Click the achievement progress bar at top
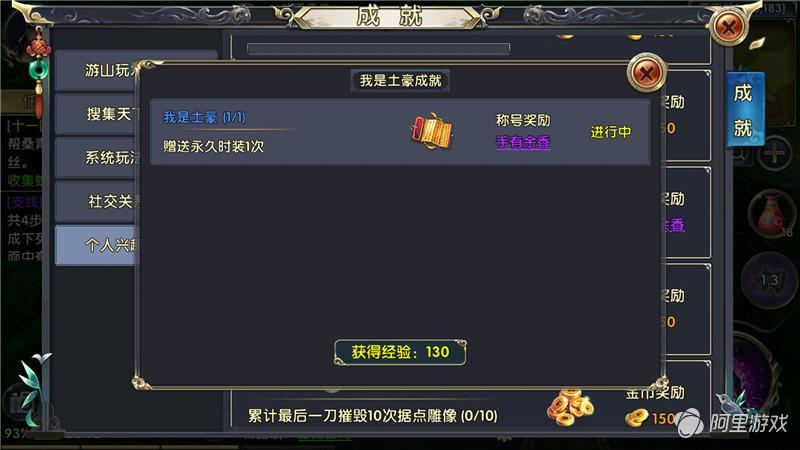 (x=378, y=49)
